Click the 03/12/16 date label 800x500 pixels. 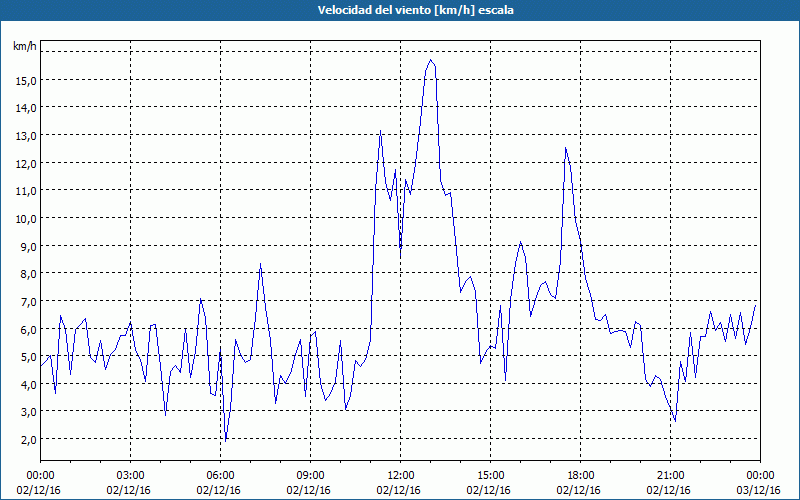tap(760, 490)
